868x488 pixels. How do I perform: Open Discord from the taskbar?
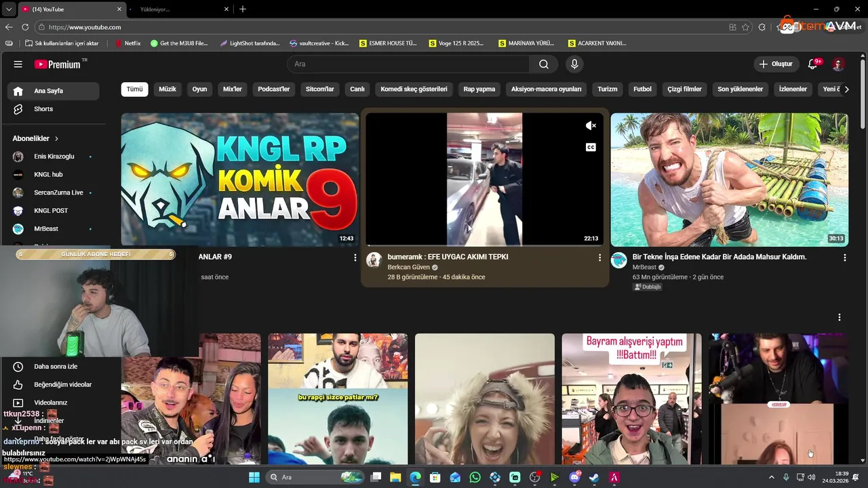575,477
